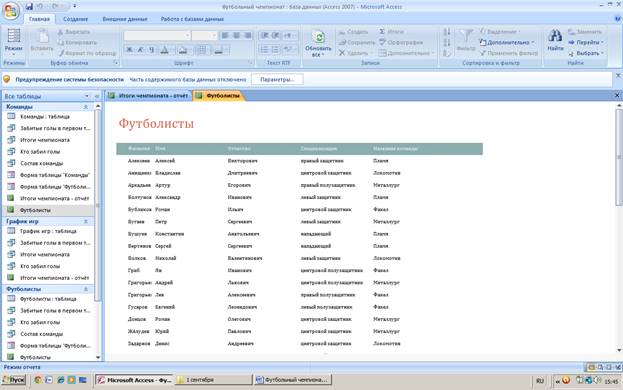Open the font size combo box
Screen dimensions: 623x390
coord(204,35)
